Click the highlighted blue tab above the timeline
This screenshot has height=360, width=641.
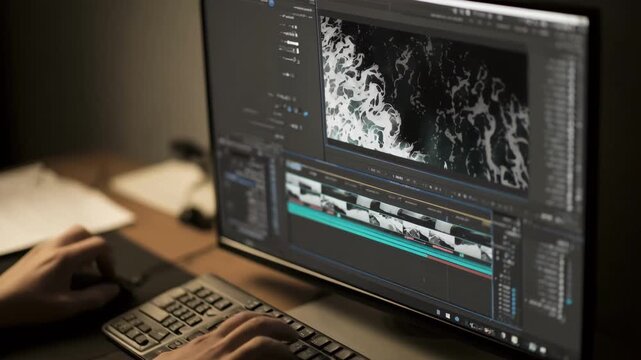tap(294, 166)
